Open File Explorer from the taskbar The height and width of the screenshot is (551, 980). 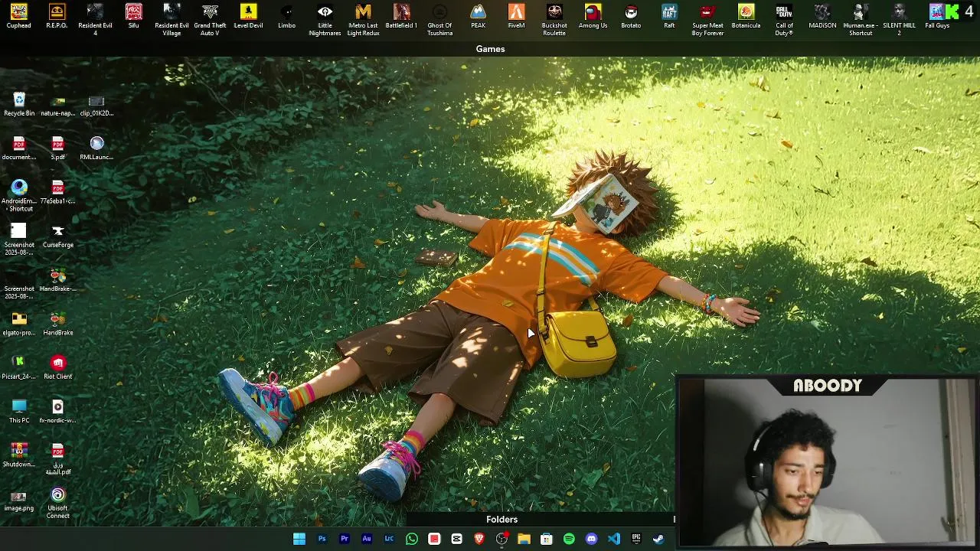click(524, 539)
